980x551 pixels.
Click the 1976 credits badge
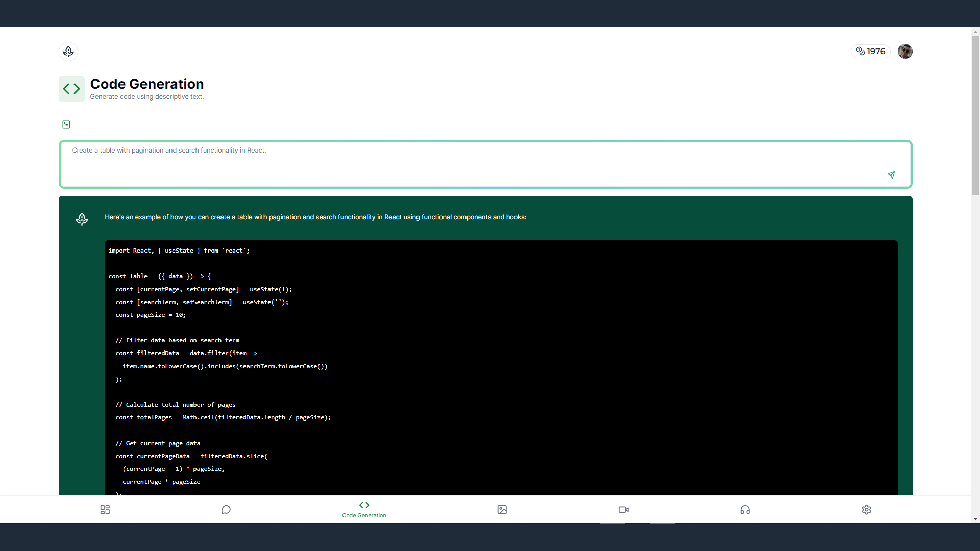pos(871,52)
